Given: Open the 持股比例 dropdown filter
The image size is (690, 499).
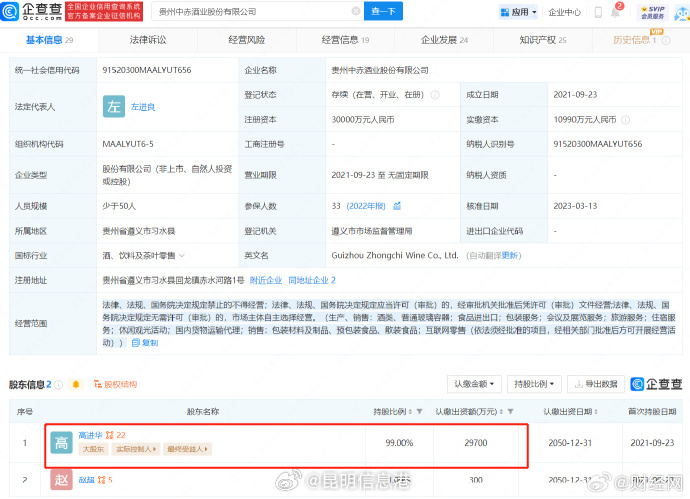Looking at the screenshot, I should (x=534, y=384).
